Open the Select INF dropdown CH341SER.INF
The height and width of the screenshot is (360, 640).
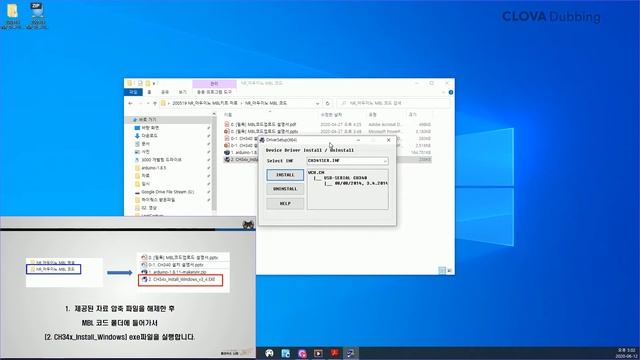pos(347,161)
